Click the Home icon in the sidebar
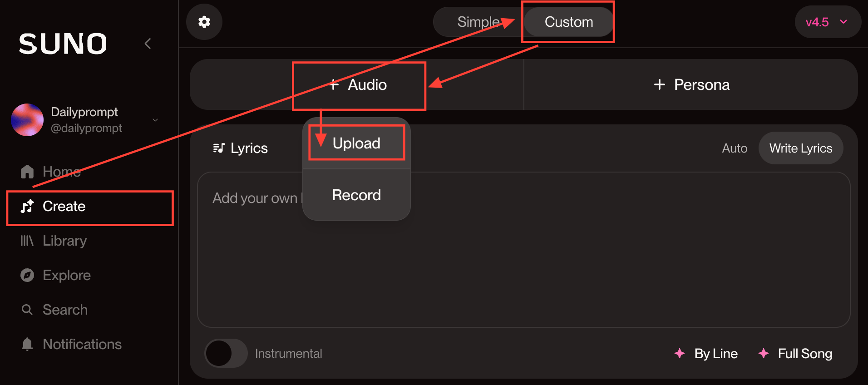The width and height of the screenshot is (868, 385). click(x=27, y=172)
